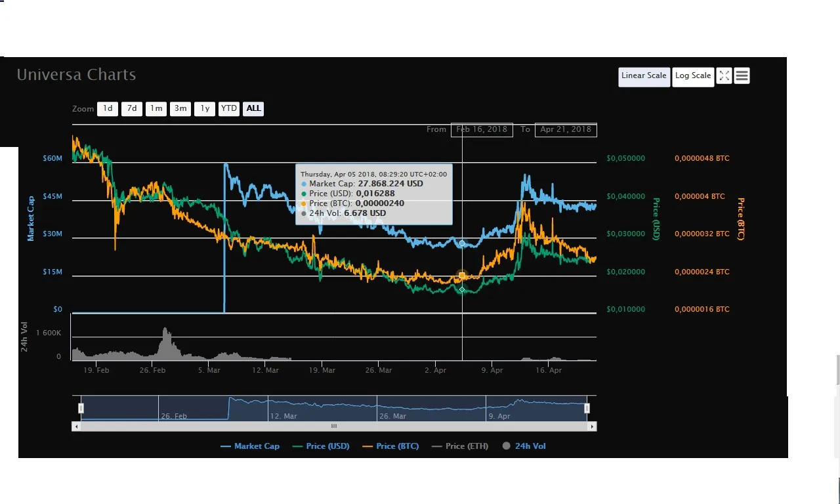Click the vertical Market Cap axis title
The image size is (840, 504).
tap(31, 219)
